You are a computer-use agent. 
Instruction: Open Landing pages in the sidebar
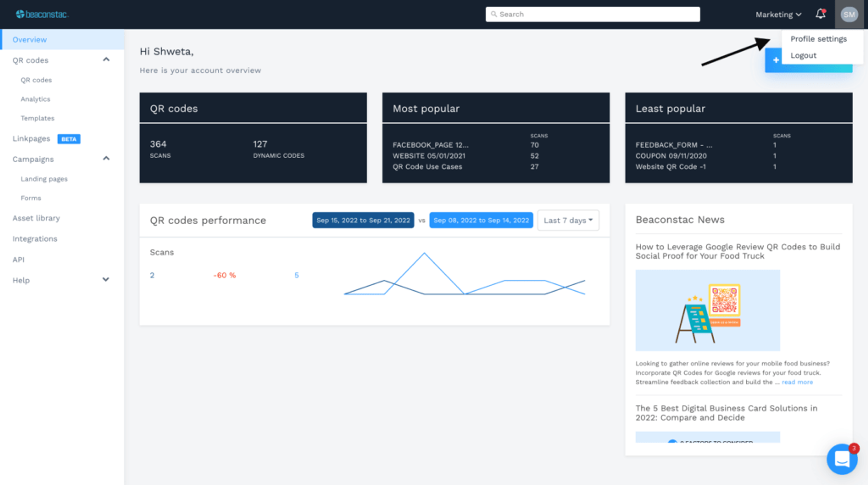pos(44,179)
